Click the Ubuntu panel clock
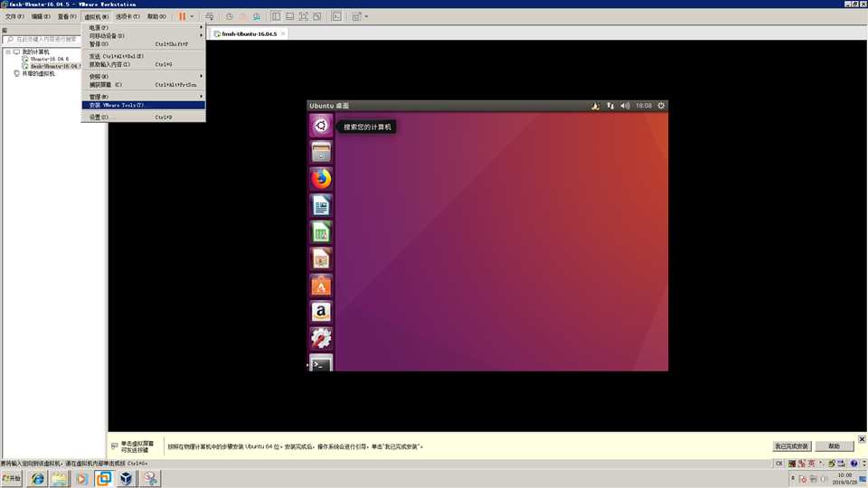868x488 pixels. pyautogui.click(x=643, y=106)
